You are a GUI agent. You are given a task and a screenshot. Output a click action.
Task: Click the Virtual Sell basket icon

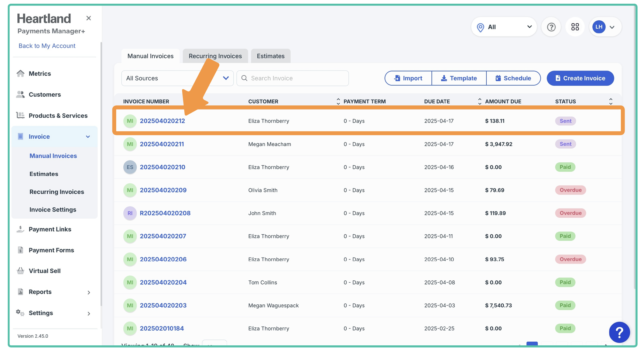(20, 271)
